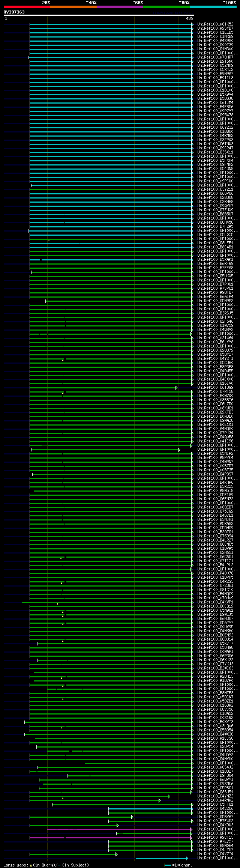Open hit UniRef100_A8IK52
Viewport: 240px width, 868px height.
[x=215, y=24]
